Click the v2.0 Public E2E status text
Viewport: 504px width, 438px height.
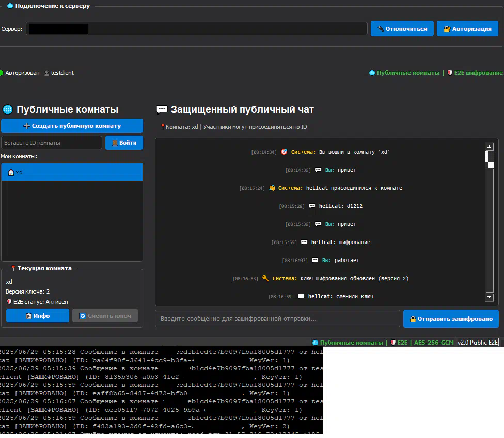coord(477,343)
